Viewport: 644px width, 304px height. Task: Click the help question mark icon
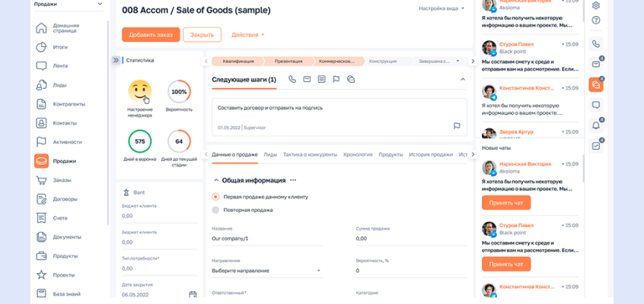[x=595, y=21]
